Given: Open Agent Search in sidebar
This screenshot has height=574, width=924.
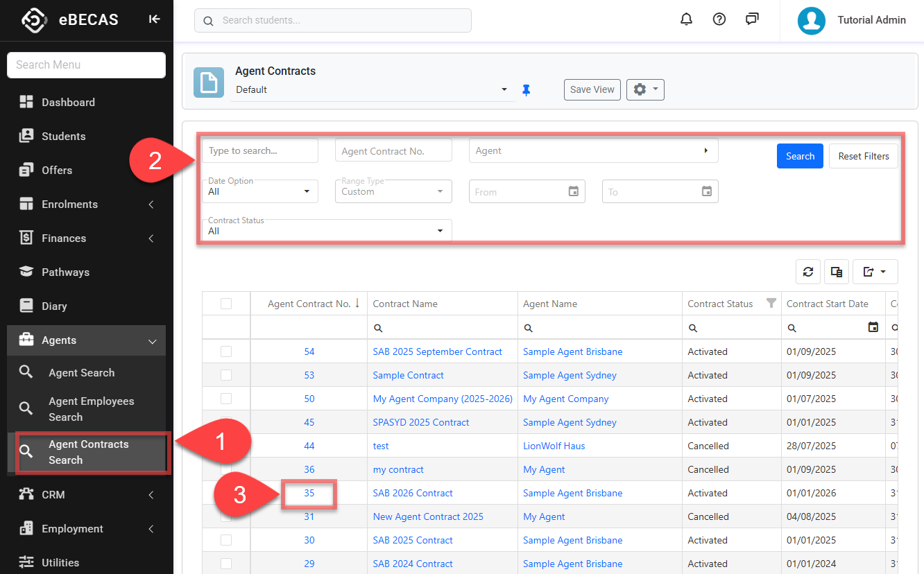Looking at the screenshot, I should (x=81, y=373).
